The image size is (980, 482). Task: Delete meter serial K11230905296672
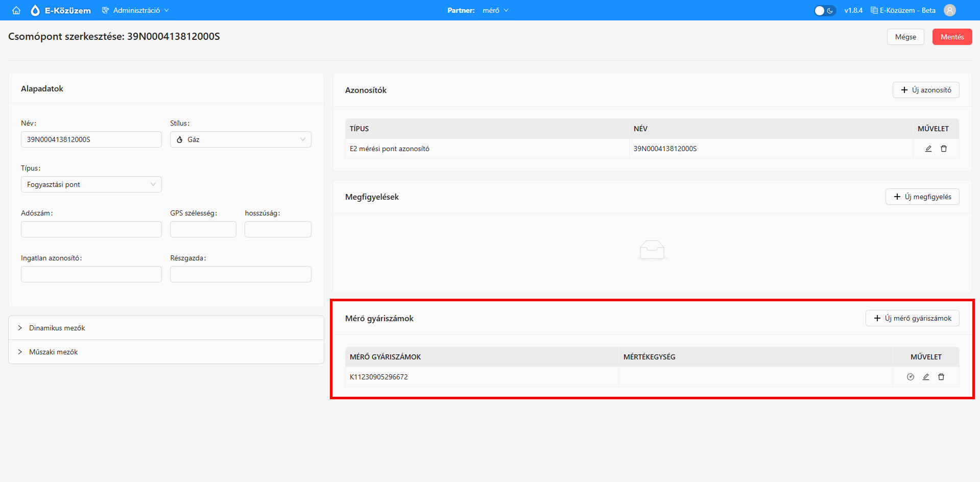click(941, 377)
